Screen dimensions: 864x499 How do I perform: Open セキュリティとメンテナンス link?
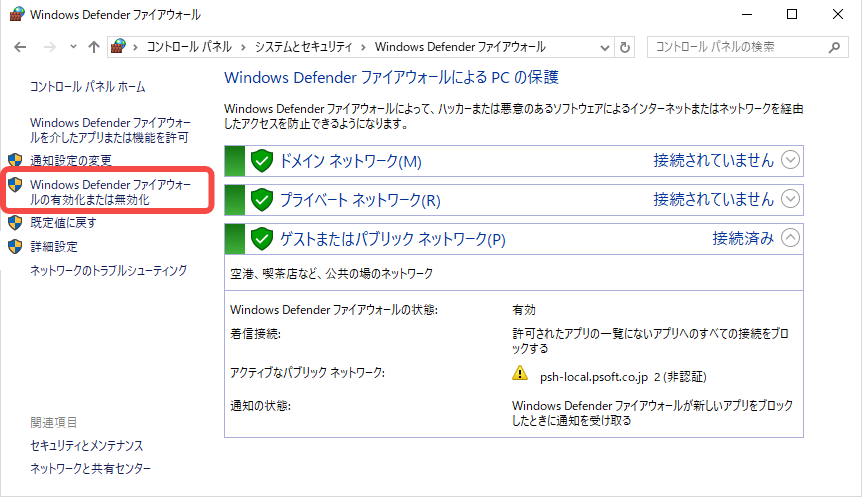(87, 446)
